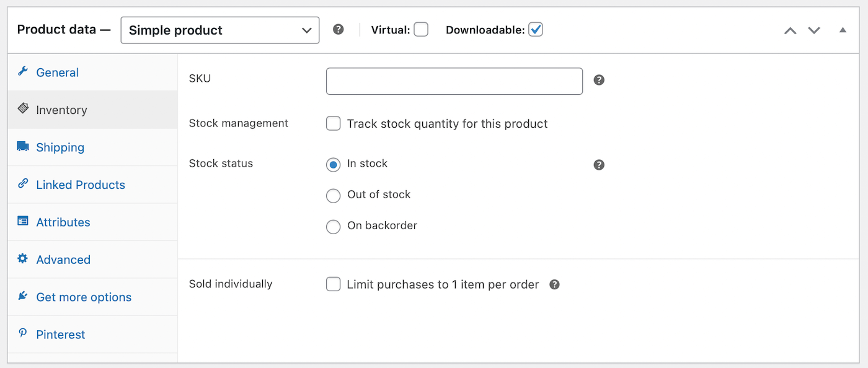Image resolution: width=868 pixels, height=368 pixels.
Task: Click the help button next to Stock status
Action: pyautogui.click(x=598, y=165)
